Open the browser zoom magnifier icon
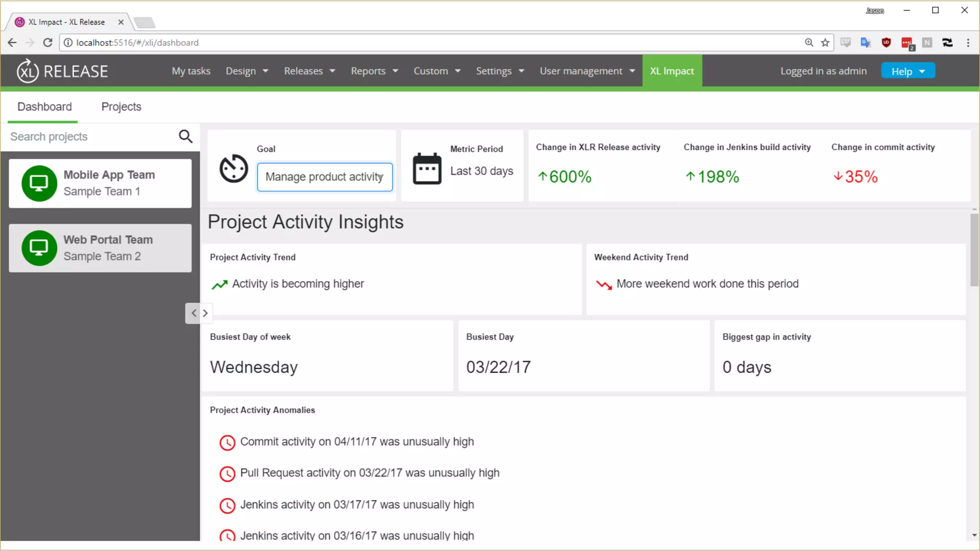 pyautogui.click(x=809, y=43)
